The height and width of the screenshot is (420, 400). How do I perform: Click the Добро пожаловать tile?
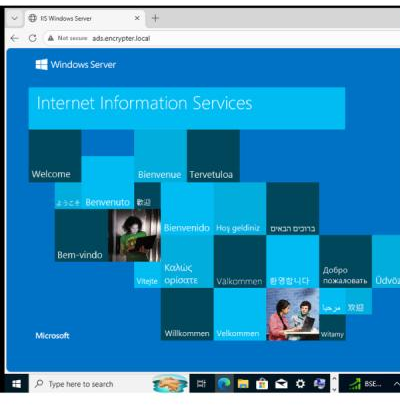(345, 262)
